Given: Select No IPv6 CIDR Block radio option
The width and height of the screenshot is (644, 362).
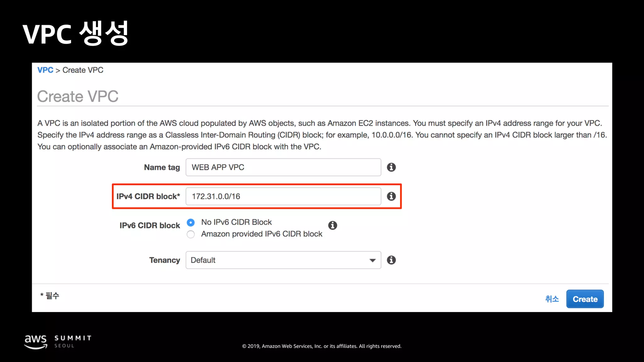Looking at the screenshot, I should pos(191,222).
